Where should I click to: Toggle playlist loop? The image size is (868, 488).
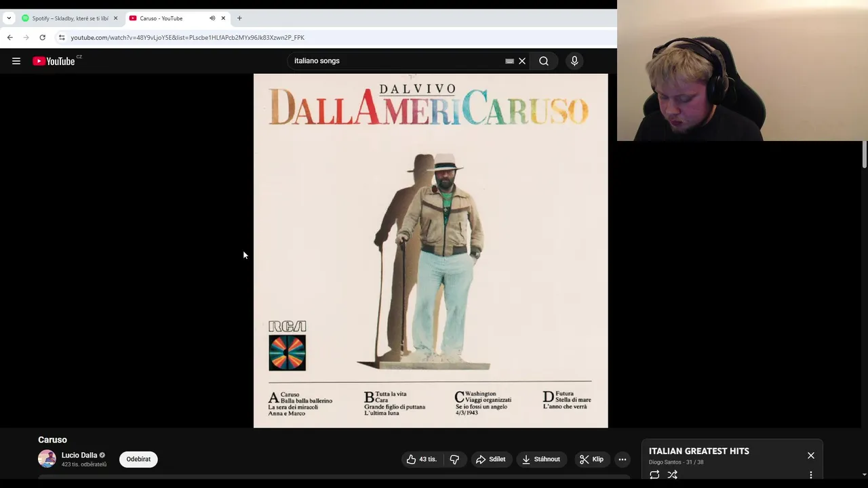[x=654, y=475]
